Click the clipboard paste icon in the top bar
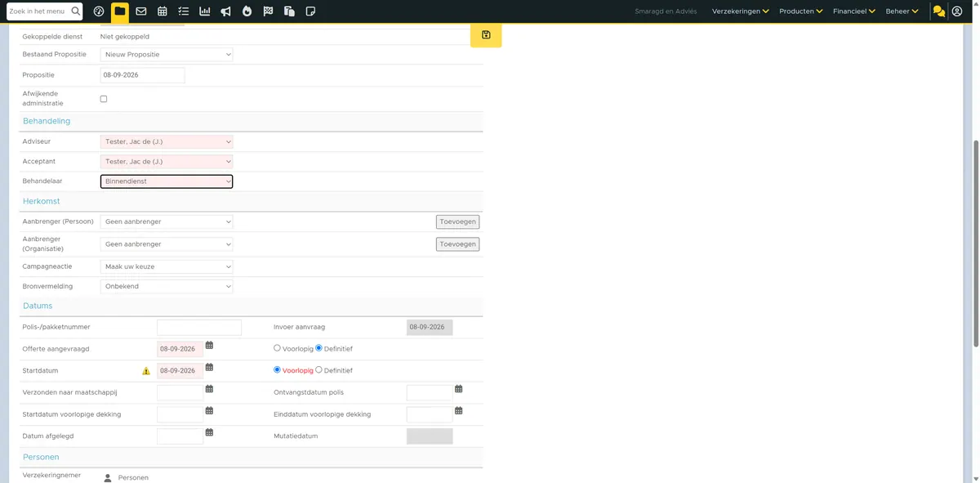The height and width of the screenshot is (483, 980). (x=289, y=11)
